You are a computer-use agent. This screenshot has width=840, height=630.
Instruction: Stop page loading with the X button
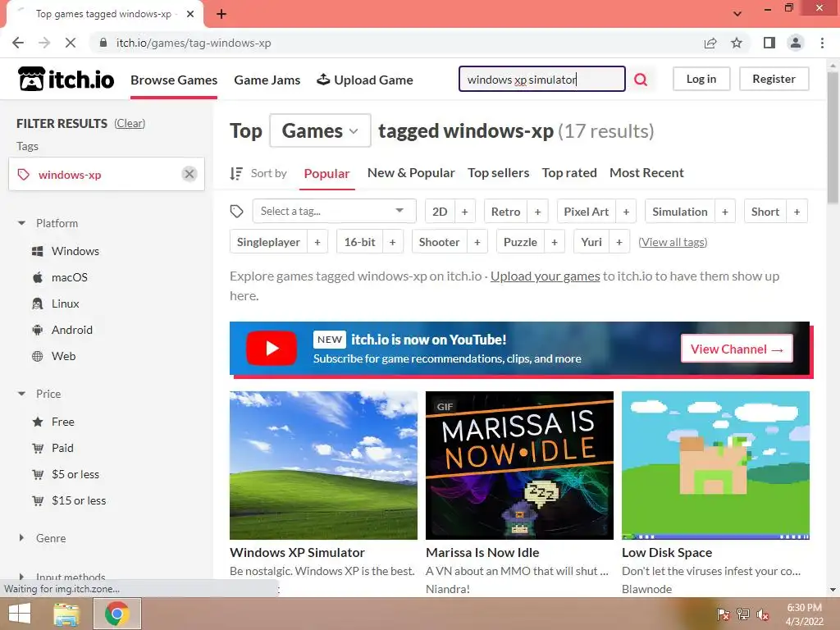(71, 43)
